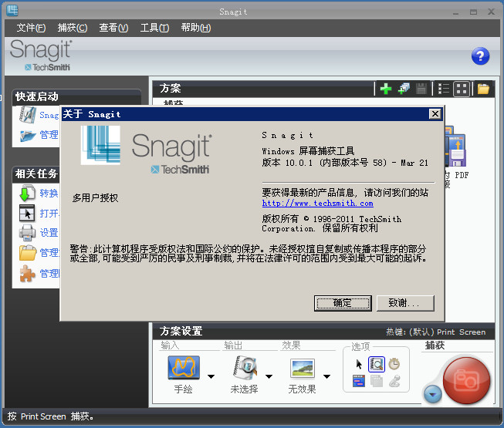
Task: Toggle the greyed links option icon
Action: pyautogui.click(x=394, y=381)
